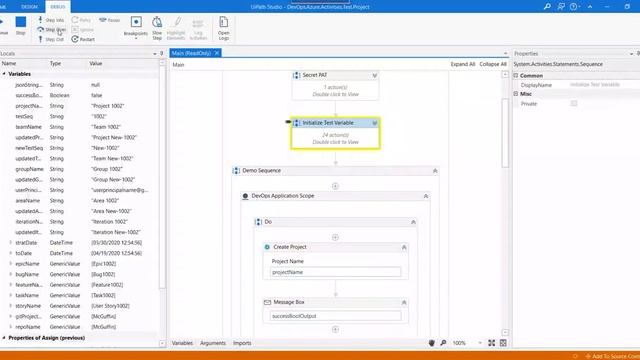The image size is (640, 360).
Task: Close the Main (ReadOnly) tab
Action: click(x=217, y=53)
